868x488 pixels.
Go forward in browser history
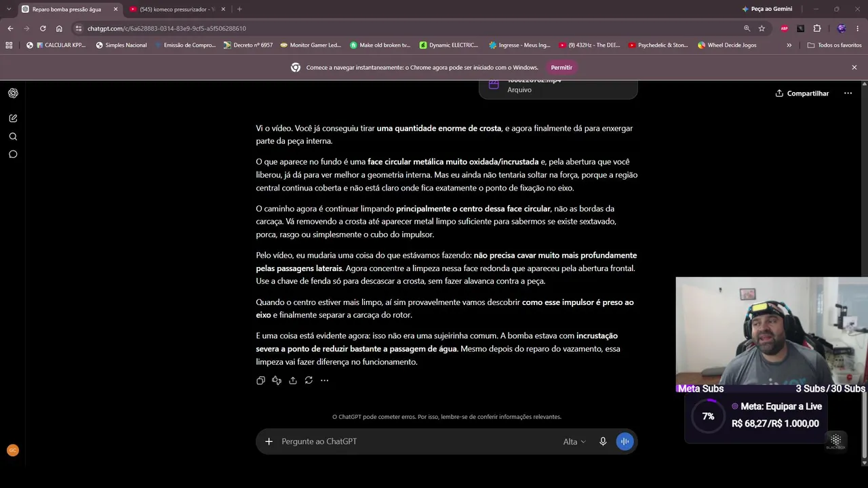26,28
